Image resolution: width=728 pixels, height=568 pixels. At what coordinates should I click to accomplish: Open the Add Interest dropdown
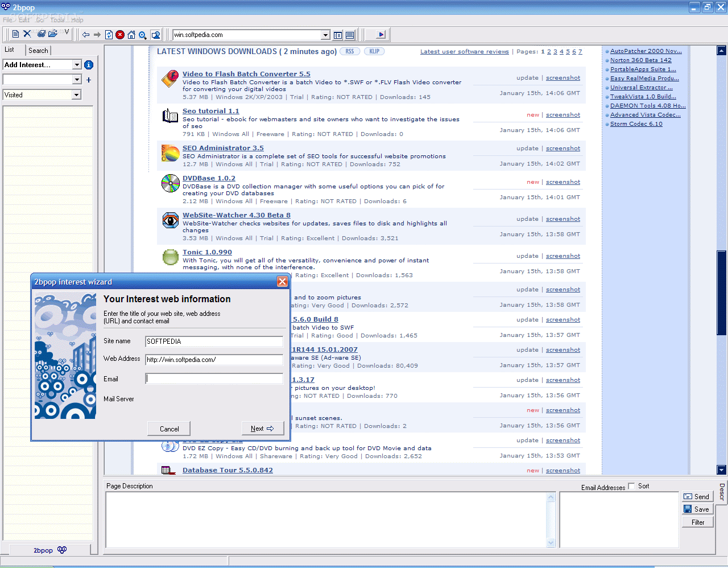77,65
